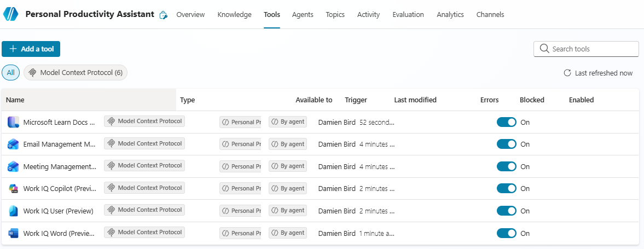Click the Type column header

point(187,100)
